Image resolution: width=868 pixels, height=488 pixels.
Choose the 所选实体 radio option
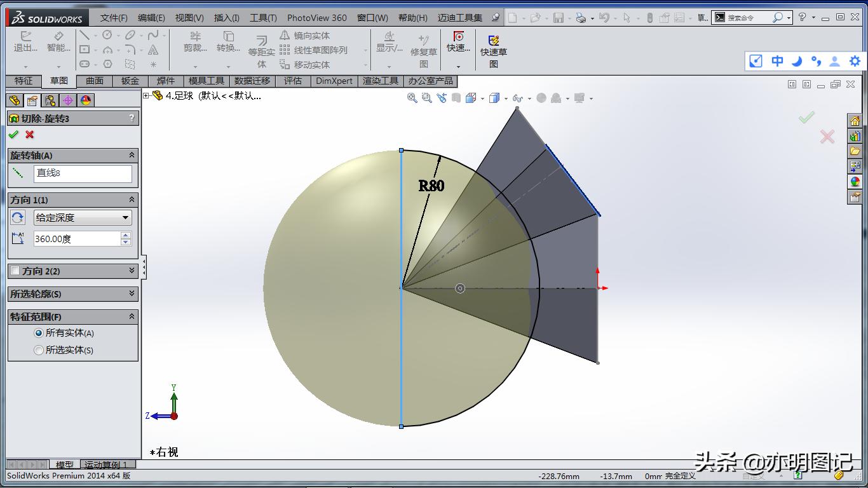point(39,350)
